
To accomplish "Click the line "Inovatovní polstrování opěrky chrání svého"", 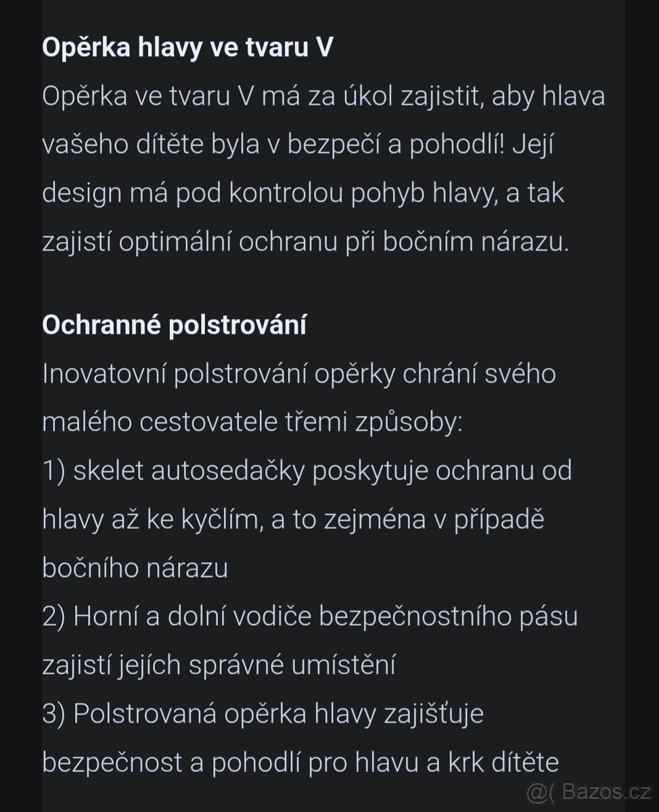I will pos(299,374).
